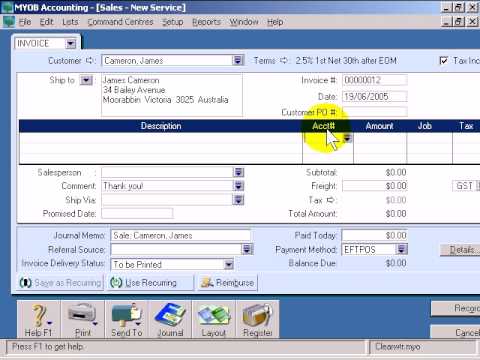The image size is (480, 360).
Task: Open the File menu
Action: [x=25, y=22]
